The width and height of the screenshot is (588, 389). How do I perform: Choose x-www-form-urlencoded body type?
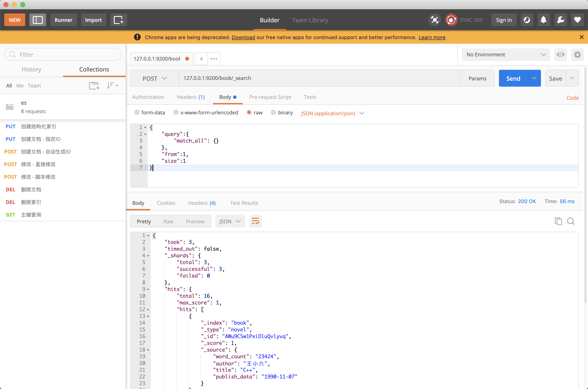point(176,113)
